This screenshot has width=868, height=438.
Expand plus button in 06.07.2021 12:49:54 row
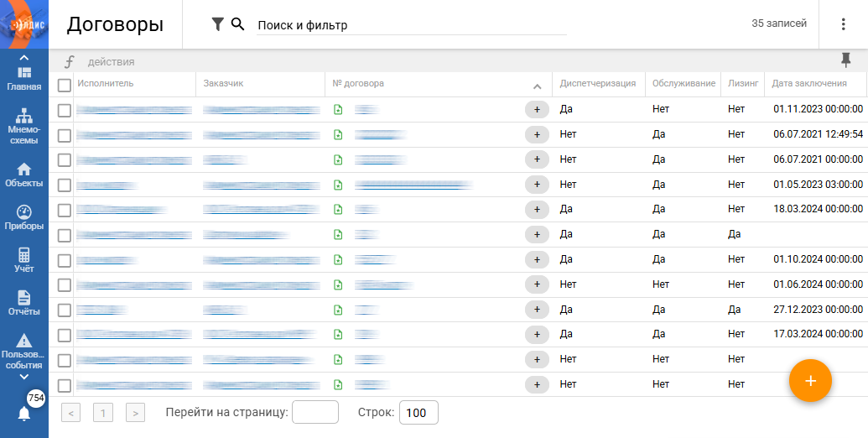537,134
